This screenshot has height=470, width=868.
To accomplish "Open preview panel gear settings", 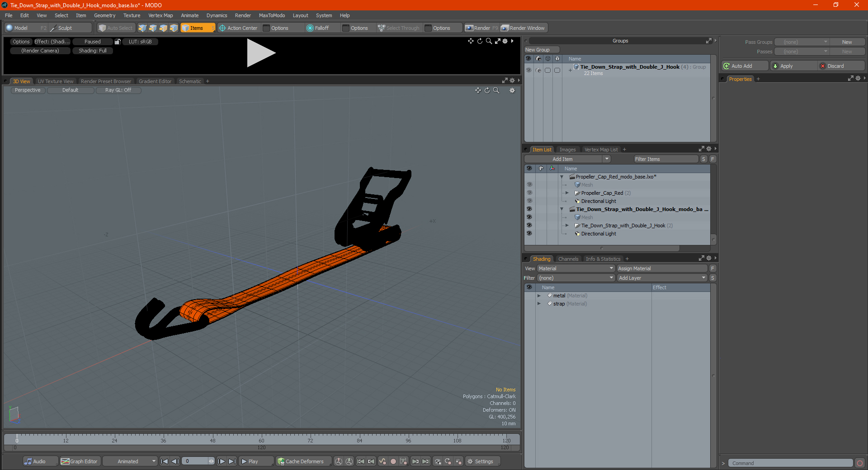I will (505, 41).
